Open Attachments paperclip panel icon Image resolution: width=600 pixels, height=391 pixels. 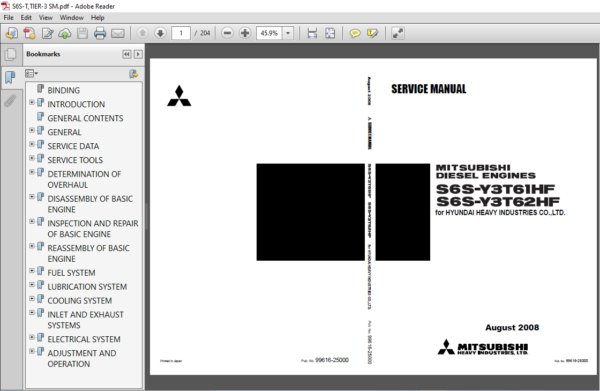click(x=10, y=101)
